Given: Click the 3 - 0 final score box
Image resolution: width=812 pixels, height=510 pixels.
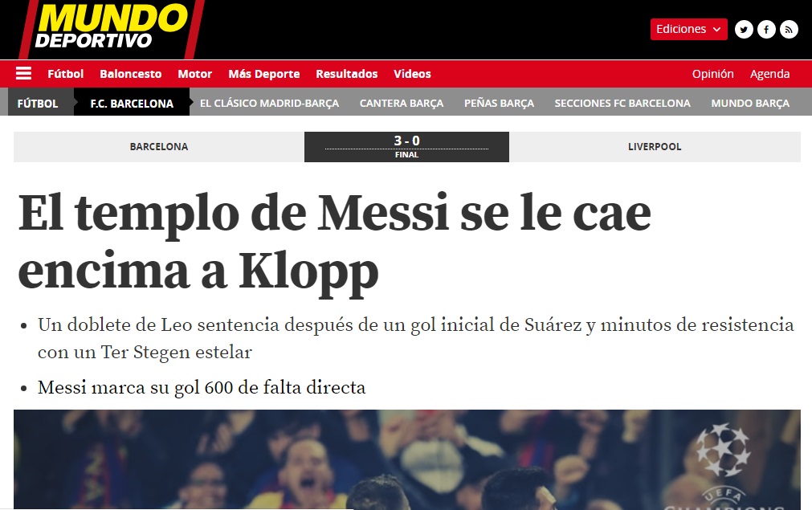Looking at the screenshot, I should (x=406, y=146).
